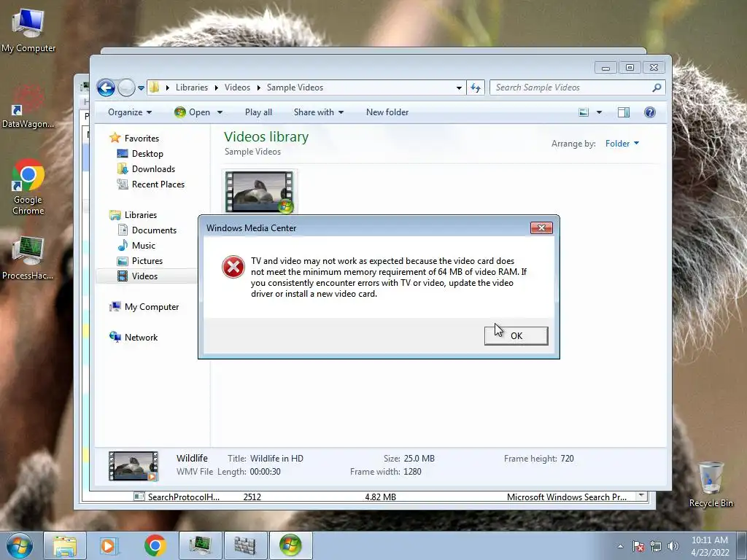Click Libraries in the address breadcrumb
Viewport: 747px width, 560px height.
click(x=192, y=87)
